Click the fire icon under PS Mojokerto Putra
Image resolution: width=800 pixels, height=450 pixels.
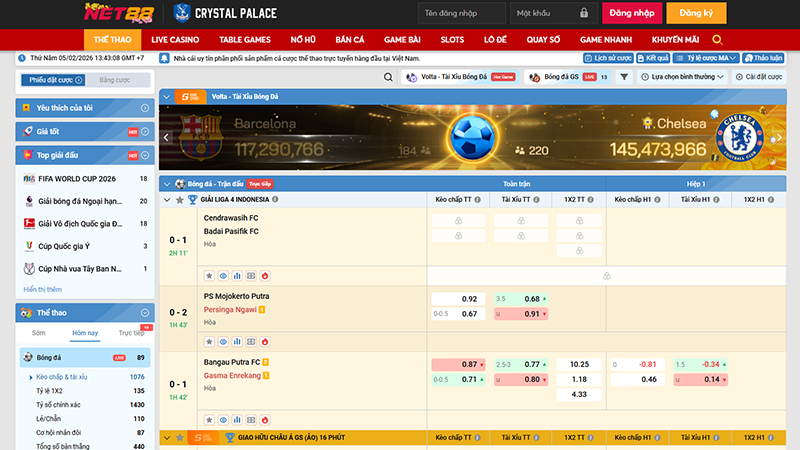tap(266, 340)
